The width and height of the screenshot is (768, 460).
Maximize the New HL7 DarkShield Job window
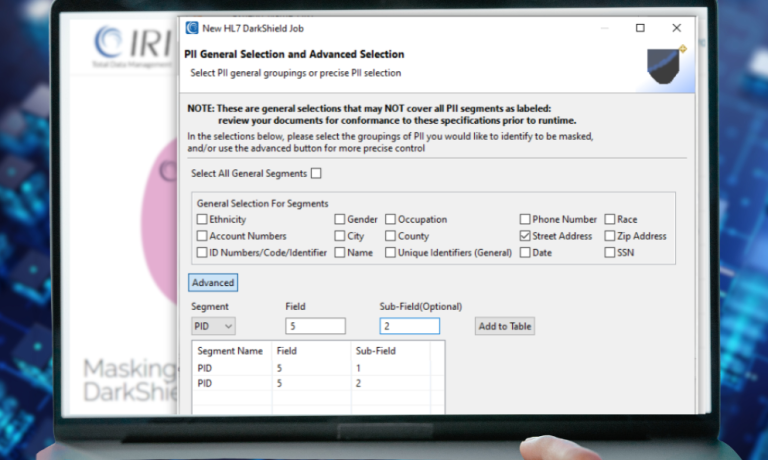[x=640, y=28]
